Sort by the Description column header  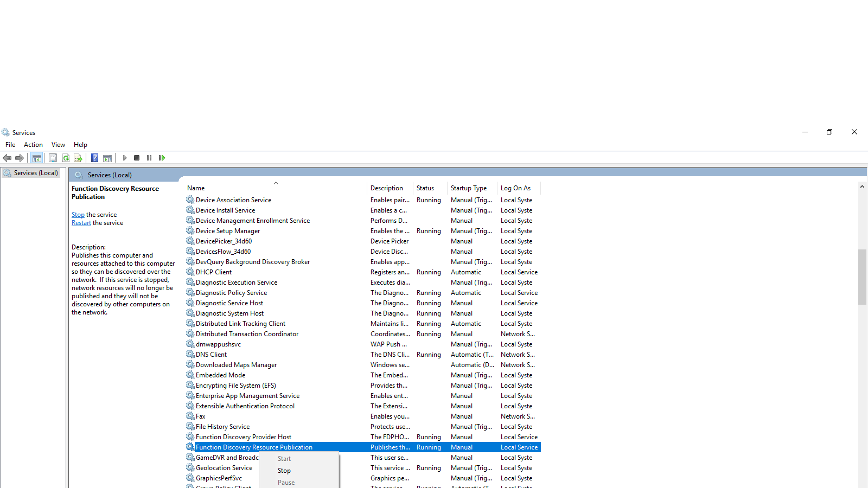point(390,188)
